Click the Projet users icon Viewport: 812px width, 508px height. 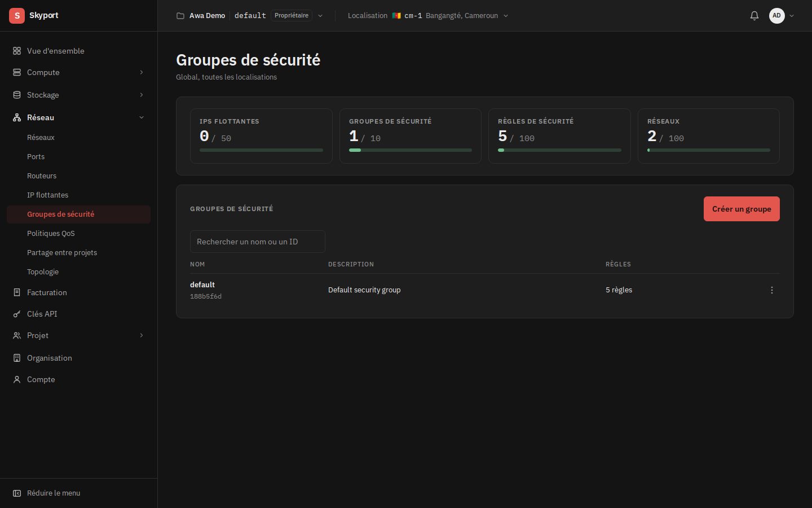click(17, 335)
